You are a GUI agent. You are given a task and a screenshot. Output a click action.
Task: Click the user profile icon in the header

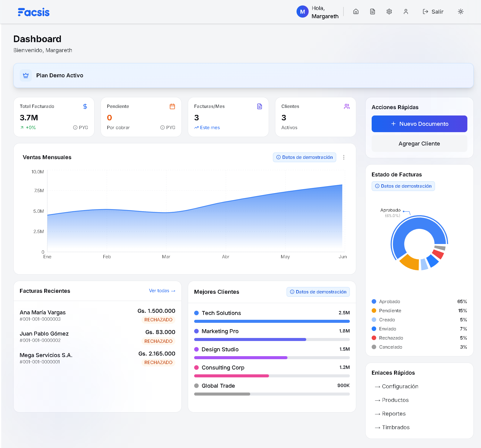[406, 12]
